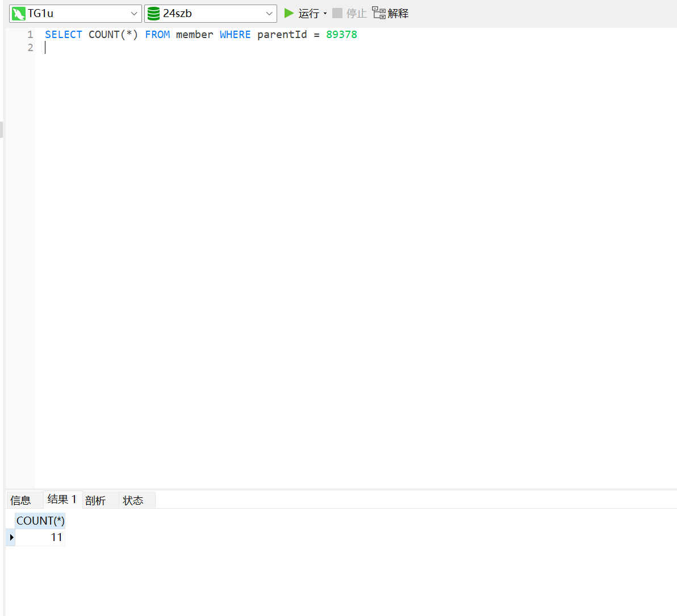Screen dimensions: 677x616
Task: Click the word member in the query
Action: point(195,35)
